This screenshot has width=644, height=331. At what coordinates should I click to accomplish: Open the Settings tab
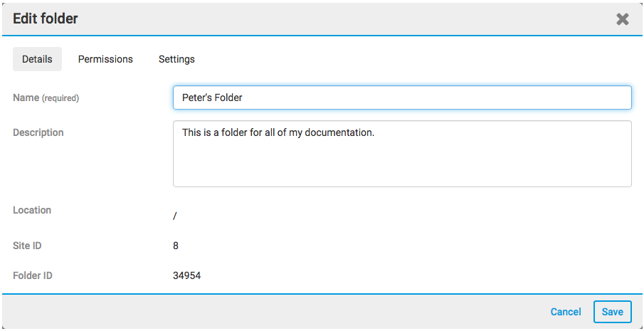coord(176,59)
